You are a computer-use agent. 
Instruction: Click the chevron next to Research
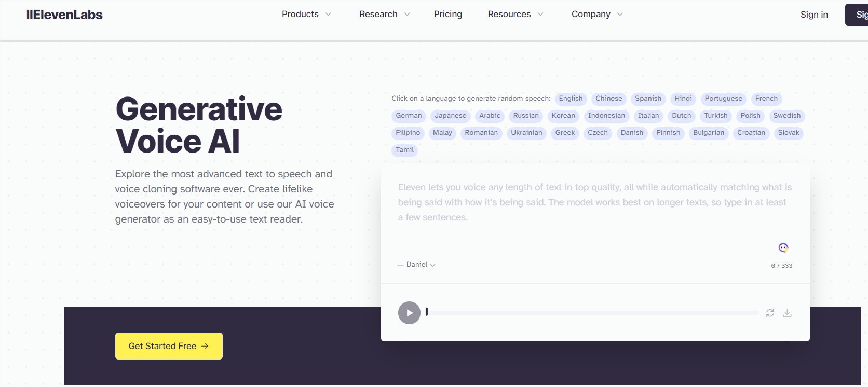[x=407, y=15]
